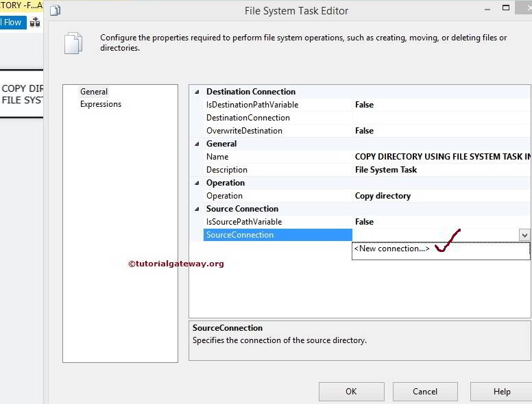The image size is (532, 404).
Task: Click the OverwriteDestination False value
Action: (x=364, y=131)
